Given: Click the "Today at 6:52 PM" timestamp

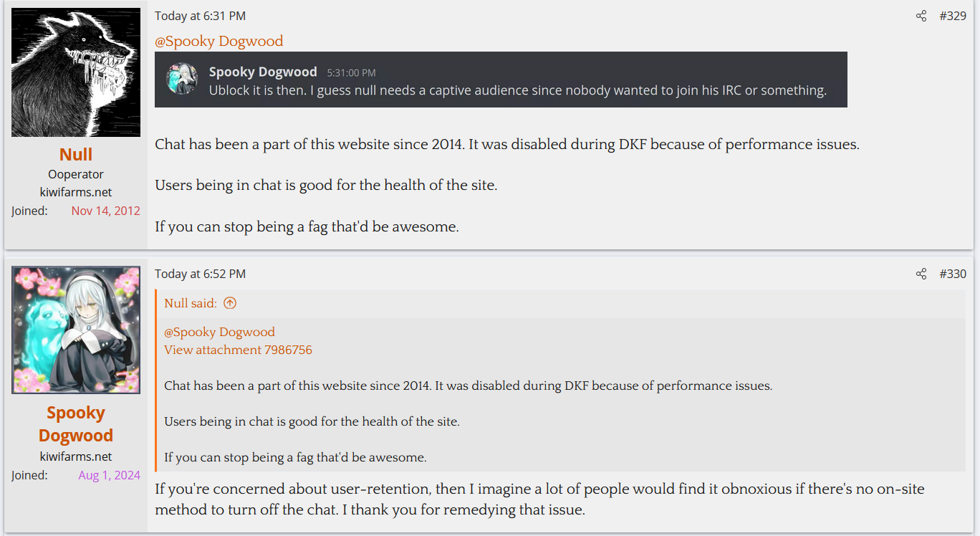Looking at the screenshot, I should 200,274.
